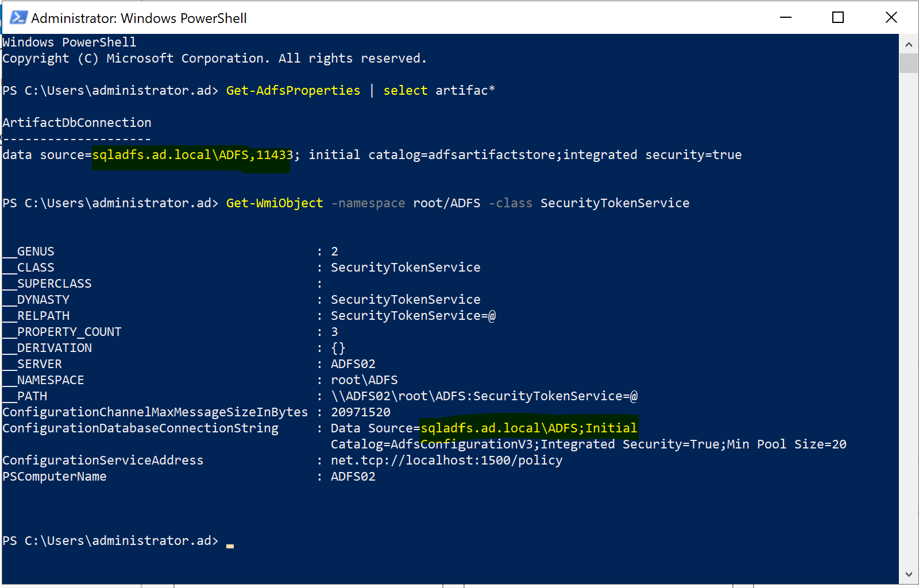This screenshot has height=588, width=919.
Task: Click the '__DYNASTY' property name
Action: pos(36,300)
